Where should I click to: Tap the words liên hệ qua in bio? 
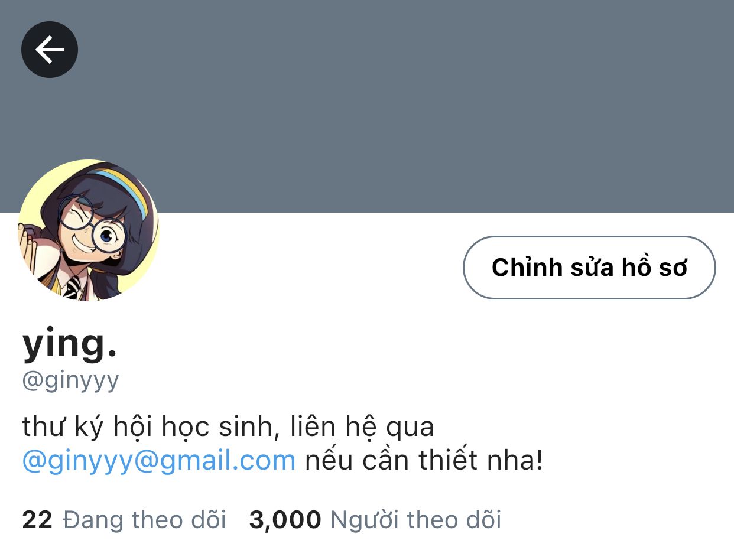coord(362,426)
